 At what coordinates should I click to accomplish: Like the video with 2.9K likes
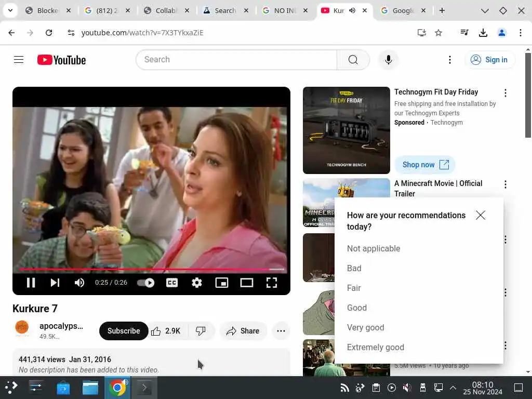pyautogui.click(x=166, y=331)
